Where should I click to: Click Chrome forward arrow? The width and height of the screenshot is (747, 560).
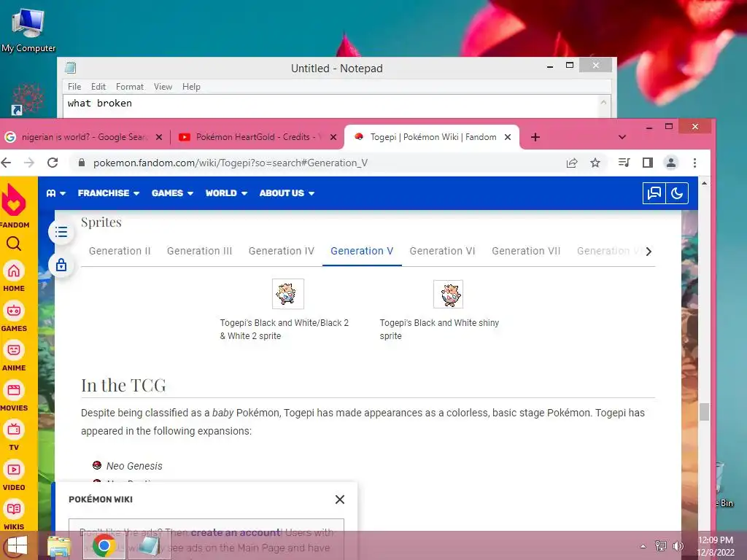[29, 163]
